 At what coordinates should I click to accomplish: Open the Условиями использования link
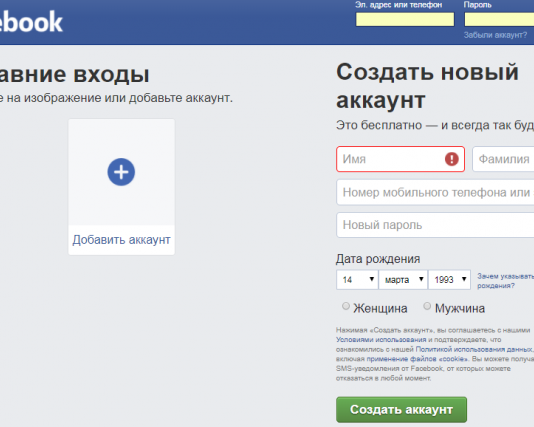pyautogui.click(x=381, y=340)
